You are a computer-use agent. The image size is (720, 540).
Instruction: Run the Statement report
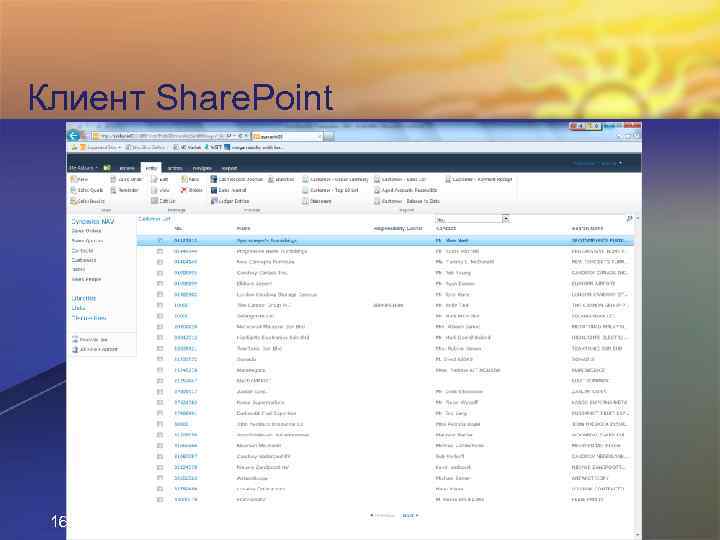pyautogui.click(x=317, y=201)
